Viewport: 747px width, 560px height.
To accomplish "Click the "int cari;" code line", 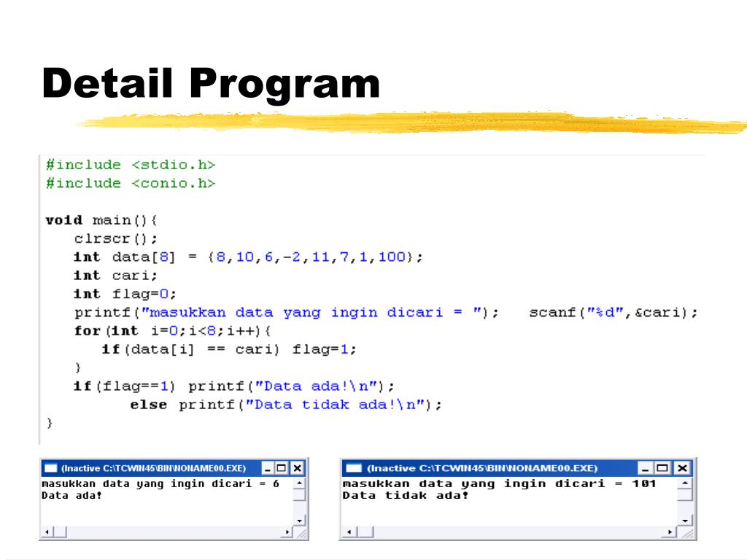I will coord(115,276).
